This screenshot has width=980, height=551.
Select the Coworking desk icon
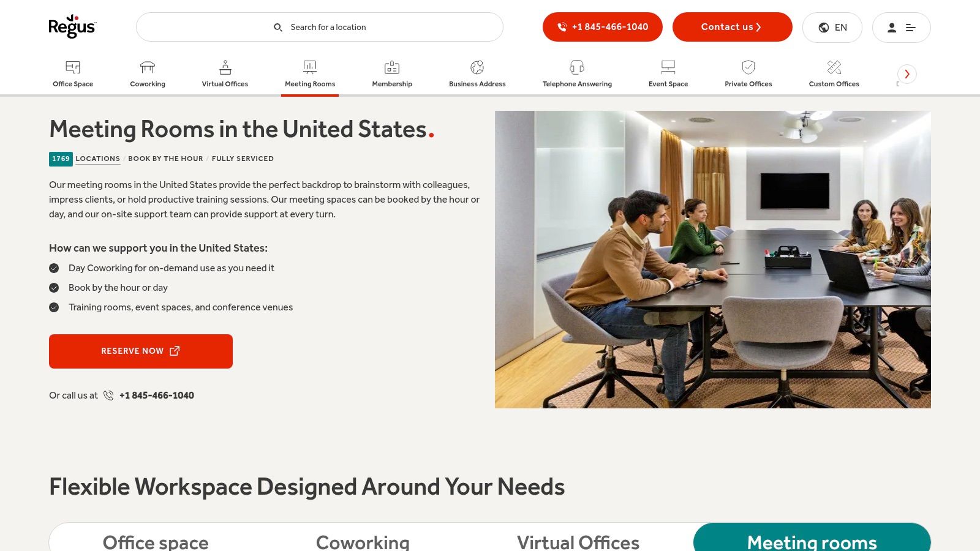[x=148, y=67]
